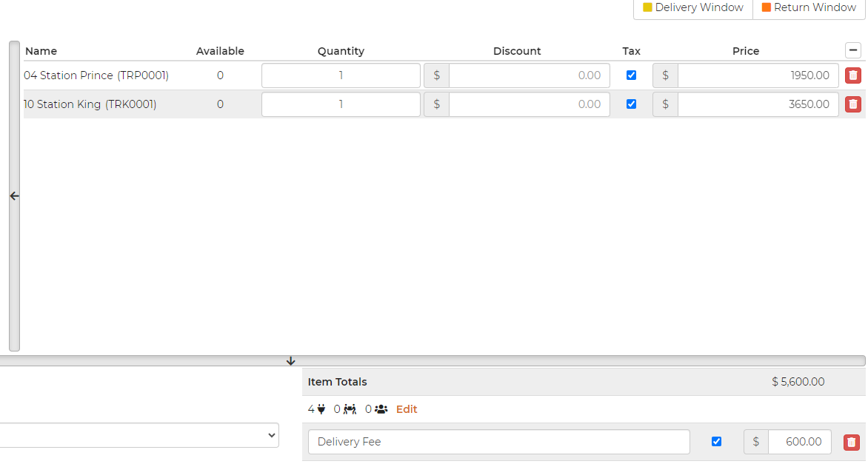
Task: Uncheck tax for 04 Station Prince
Action: click(631, 75)
